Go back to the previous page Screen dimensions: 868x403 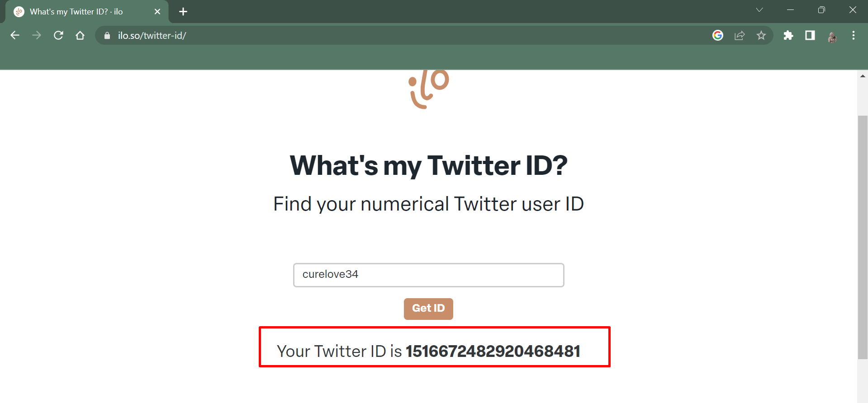tap(15, 35)
